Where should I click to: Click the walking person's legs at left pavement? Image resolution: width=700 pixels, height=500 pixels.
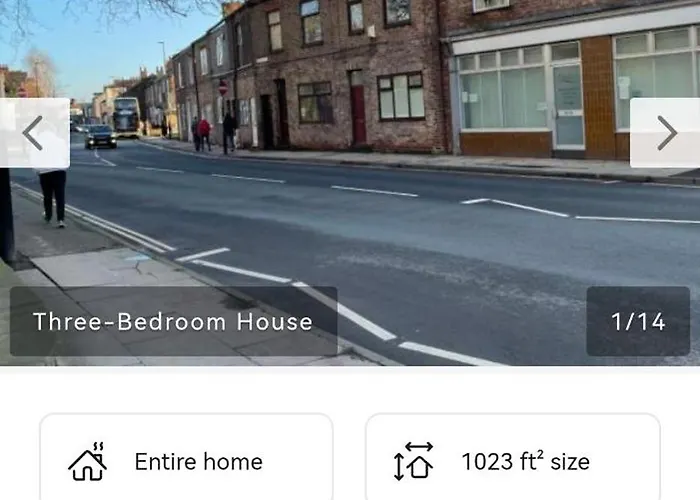[x=53, y=198]
